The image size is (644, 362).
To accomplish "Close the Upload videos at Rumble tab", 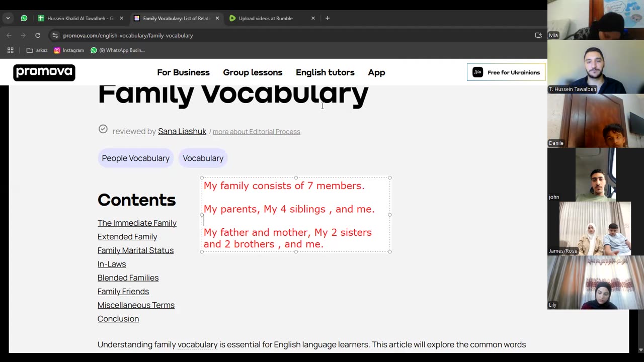I will 313,18.
